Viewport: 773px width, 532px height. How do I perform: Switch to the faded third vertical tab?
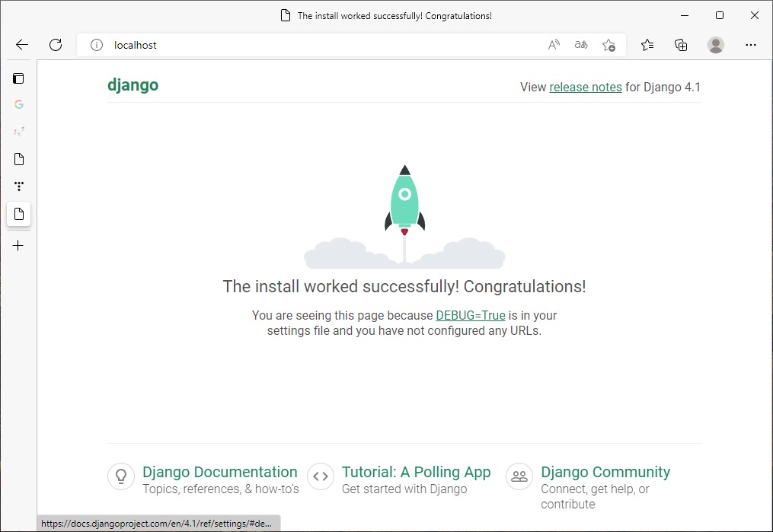coord(19,132)
